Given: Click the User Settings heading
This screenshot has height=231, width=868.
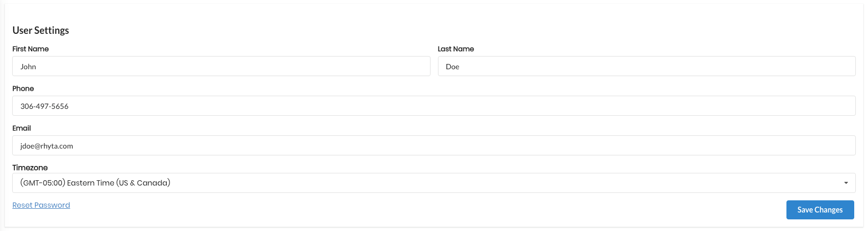Looking at the screenshot, I should [41, 30].
